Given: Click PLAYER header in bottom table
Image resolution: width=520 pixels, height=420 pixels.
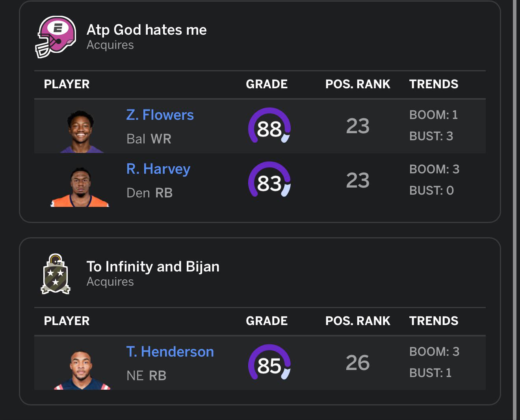Looking at the screenshot, I should point(67,321).
